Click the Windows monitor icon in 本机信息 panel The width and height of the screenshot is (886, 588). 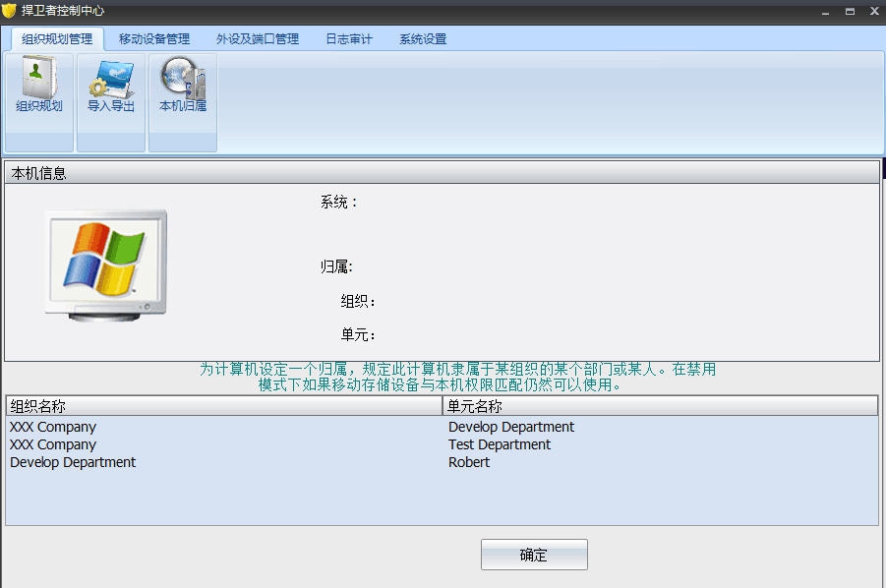click(x=104, y=264)
